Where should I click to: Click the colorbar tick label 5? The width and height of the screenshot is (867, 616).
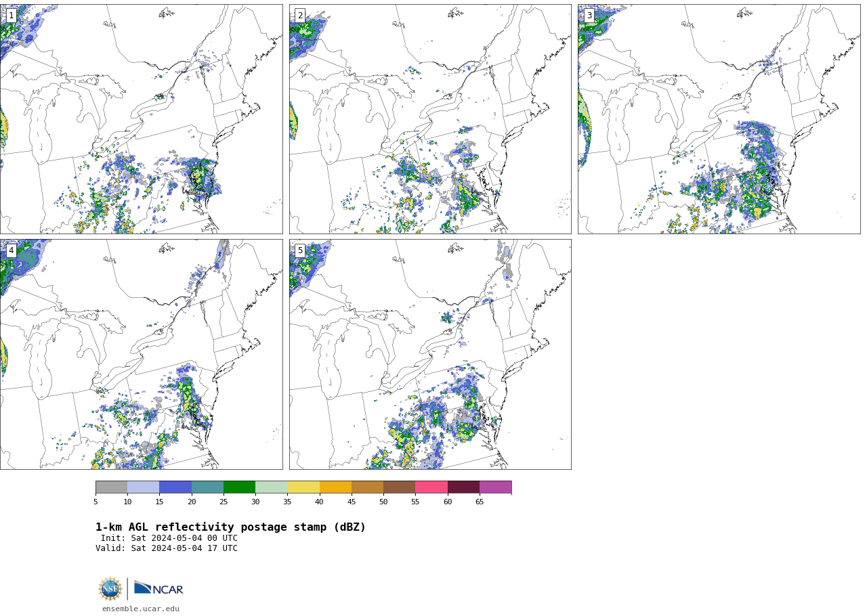coord(96,502)
